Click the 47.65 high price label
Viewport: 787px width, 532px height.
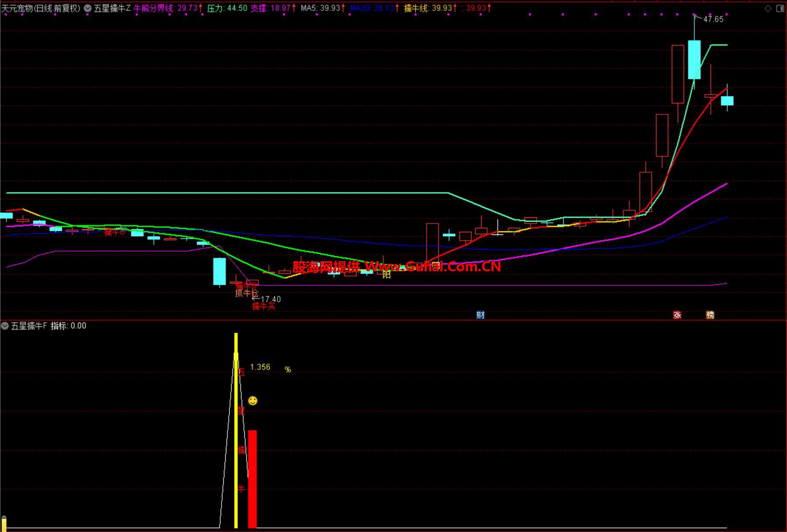pos(713,19)
